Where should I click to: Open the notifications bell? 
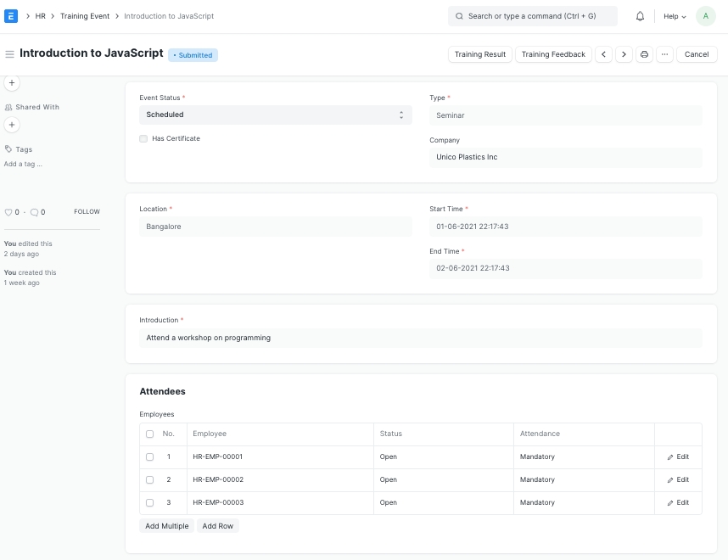(640, 16)
